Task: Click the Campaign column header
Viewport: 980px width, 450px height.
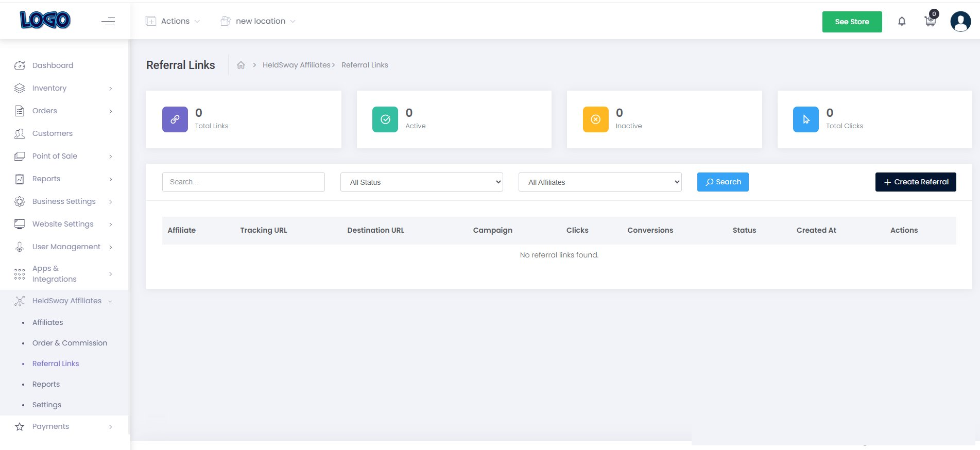Action: tap(493, 230)
